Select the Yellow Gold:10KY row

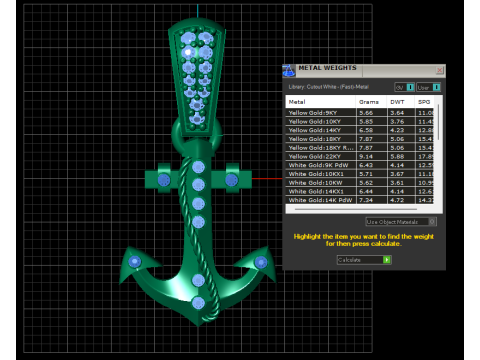coord(360,121)
